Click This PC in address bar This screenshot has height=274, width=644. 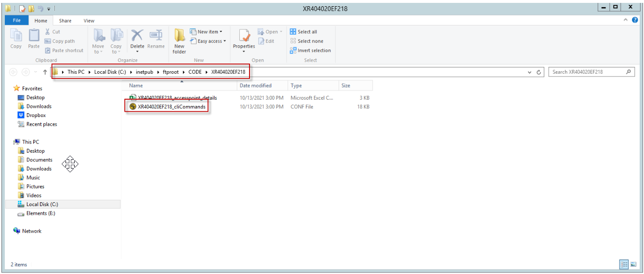(x=76, y=72)
